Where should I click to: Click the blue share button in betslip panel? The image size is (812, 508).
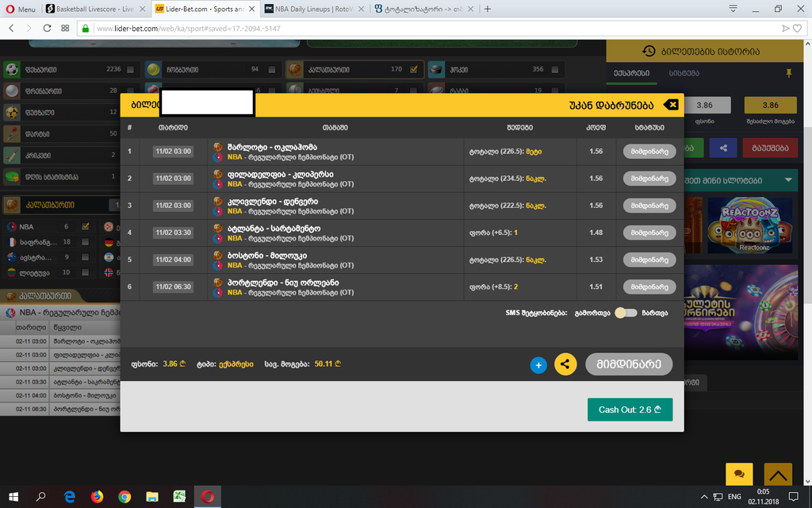723,148
